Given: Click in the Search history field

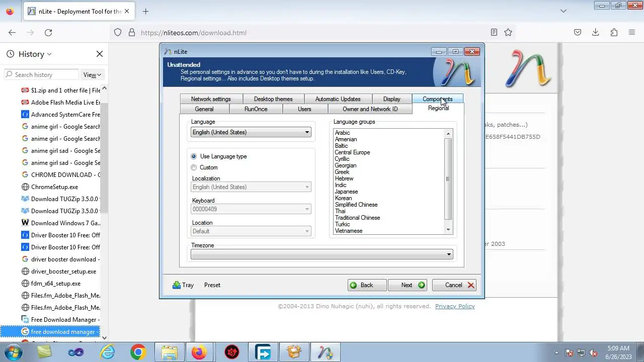Looking at the screenshot, I should pyautogui.click(x=41, y=75).
